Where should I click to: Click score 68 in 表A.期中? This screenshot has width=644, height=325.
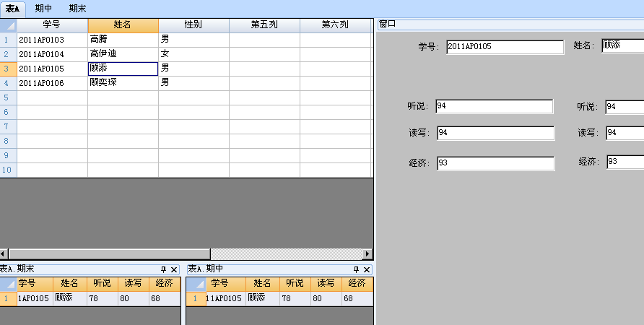coord(357,299)
